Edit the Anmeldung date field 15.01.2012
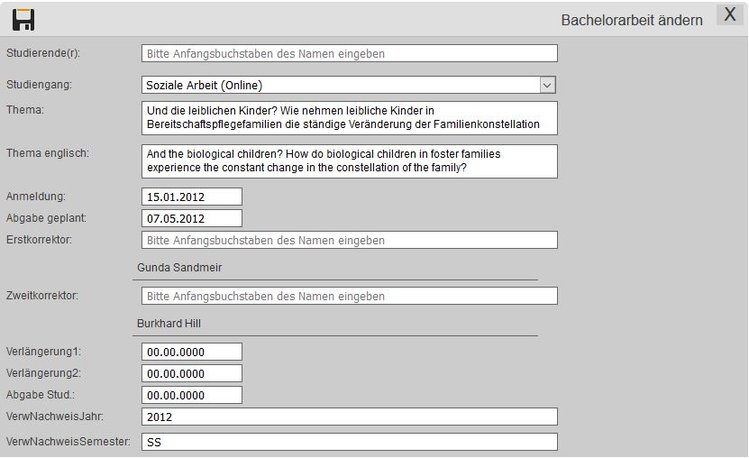Image resolution: width=749 pixels, height=458 pixels. (192, 196)
